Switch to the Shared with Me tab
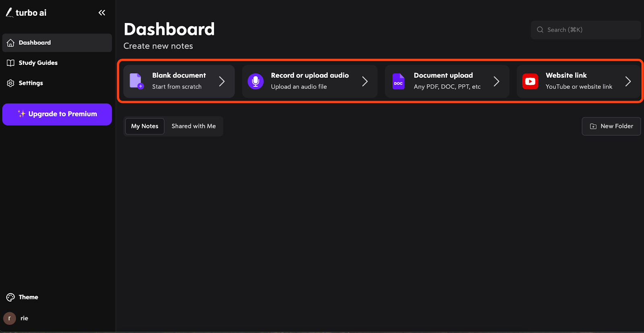 194,126
